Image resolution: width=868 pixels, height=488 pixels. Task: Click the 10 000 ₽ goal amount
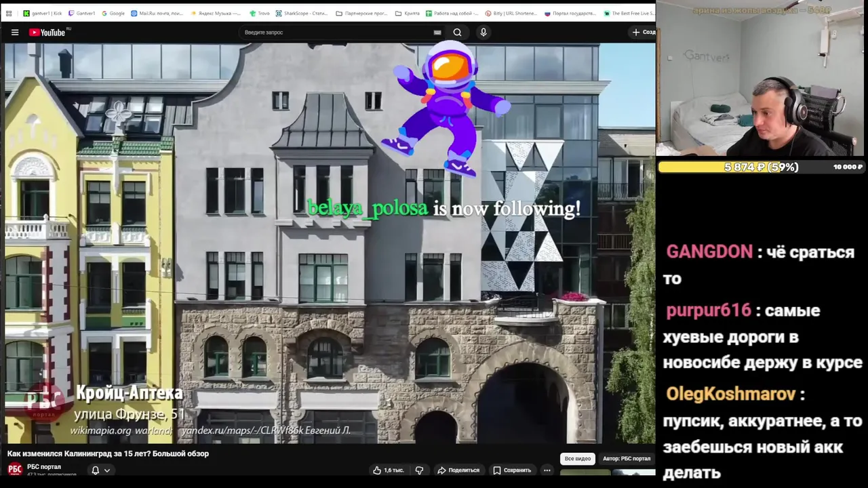tap(848, 167)
